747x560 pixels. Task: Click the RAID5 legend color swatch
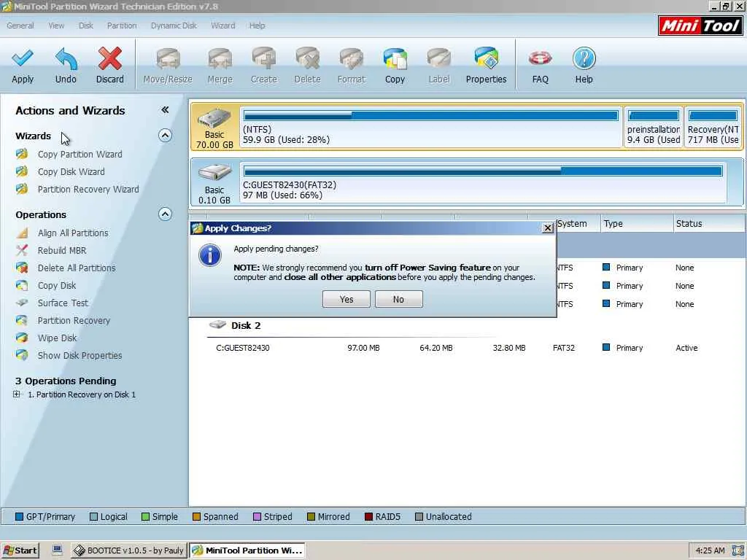coord(368,517)
